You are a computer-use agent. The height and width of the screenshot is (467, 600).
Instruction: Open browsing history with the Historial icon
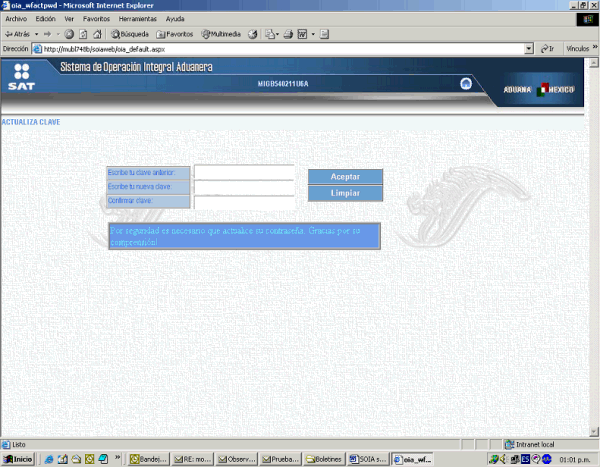(x=253, y=34)
